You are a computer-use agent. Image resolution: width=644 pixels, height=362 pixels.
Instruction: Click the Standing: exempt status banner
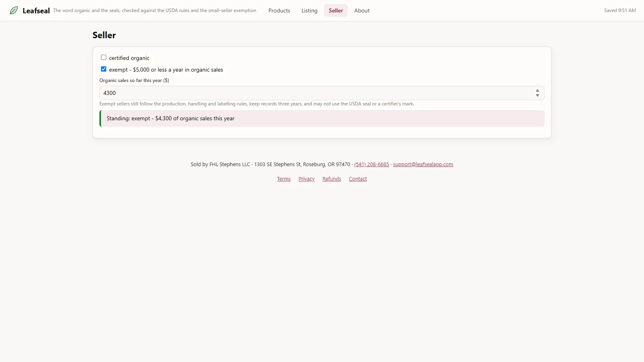[x=322, y=119]
